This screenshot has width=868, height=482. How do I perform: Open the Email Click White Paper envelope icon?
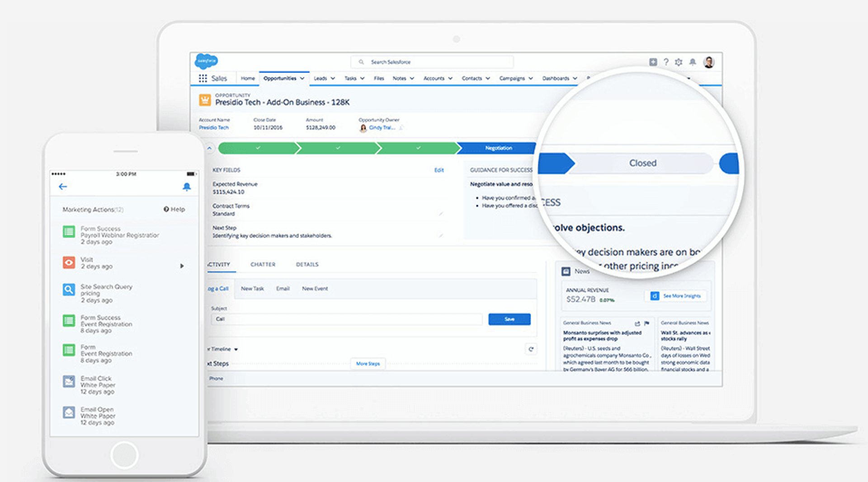[x=68, y=381]
